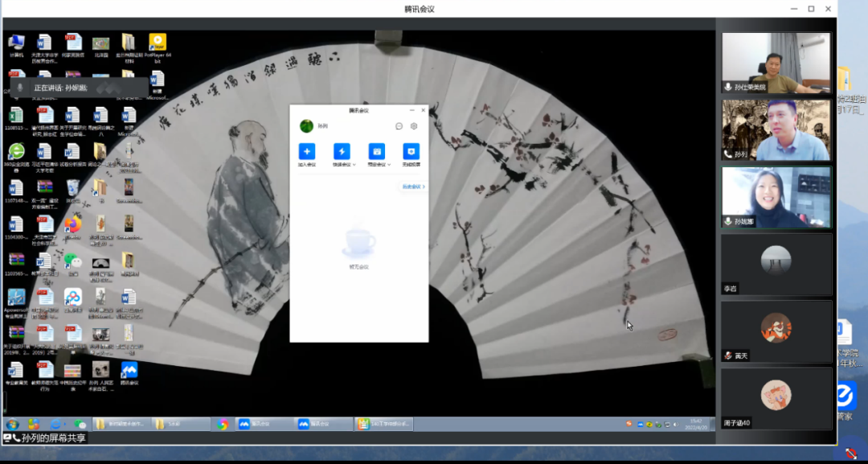Open the History Meetings (历史会议) link
This screenshot has height=464, width=868.
(413, 187)
